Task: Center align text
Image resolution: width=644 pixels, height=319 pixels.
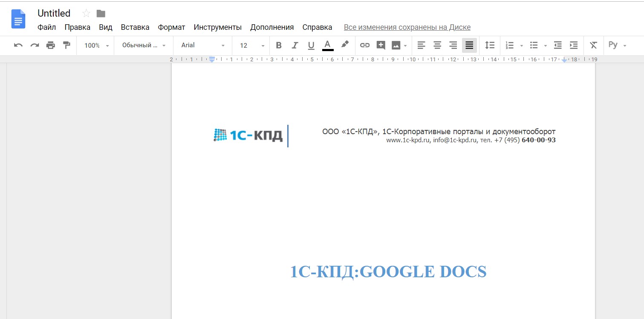Action: (437, 45)
